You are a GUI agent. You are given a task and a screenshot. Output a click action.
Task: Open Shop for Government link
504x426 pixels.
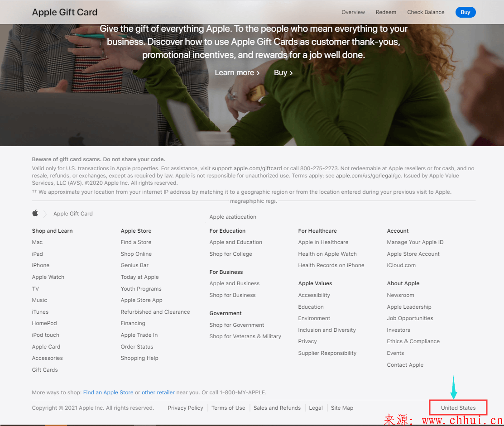click(x=236, y=325)
